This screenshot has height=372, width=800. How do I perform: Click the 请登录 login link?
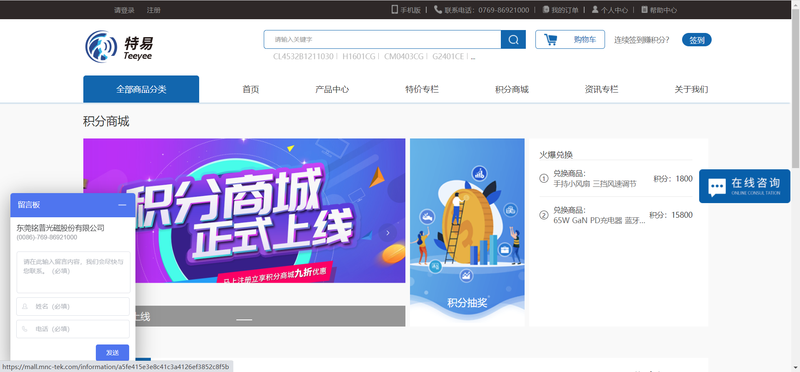[x=124, y=10]
